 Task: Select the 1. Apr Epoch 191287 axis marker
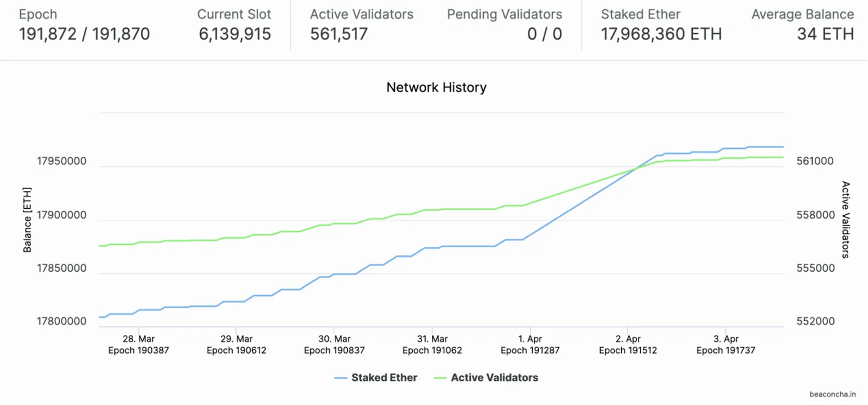530,344
